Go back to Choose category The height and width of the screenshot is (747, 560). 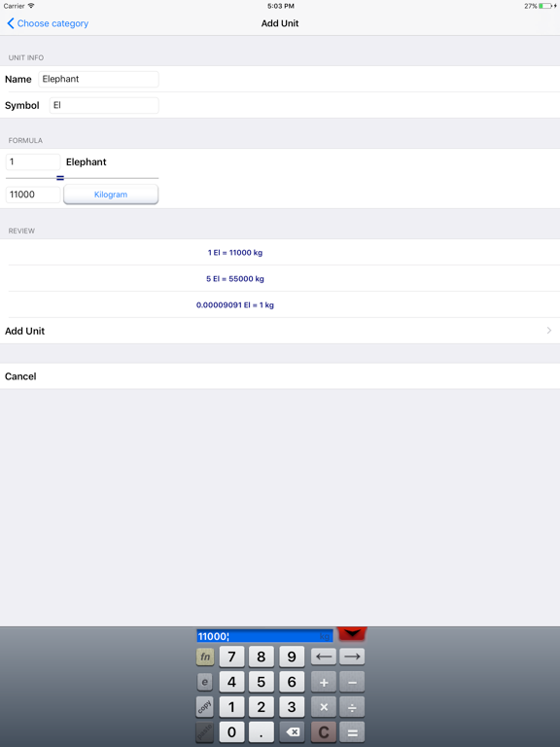[48, 23]
